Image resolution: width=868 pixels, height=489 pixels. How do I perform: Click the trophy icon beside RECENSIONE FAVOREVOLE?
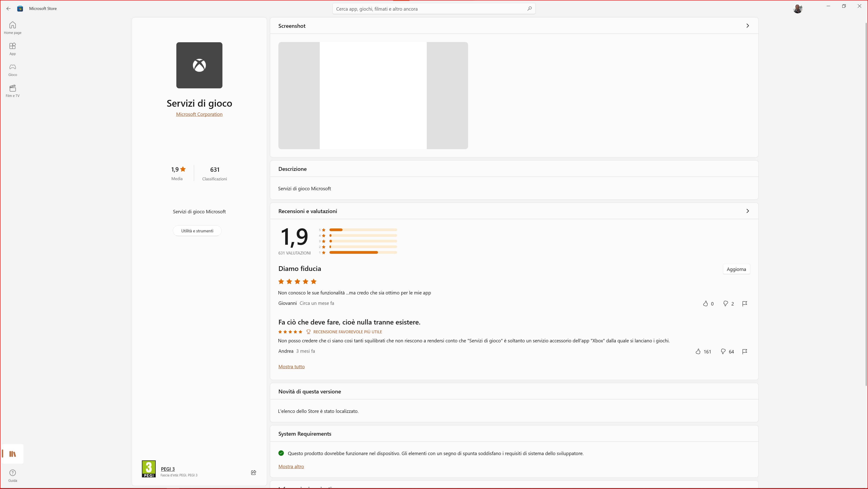point(308,332)
